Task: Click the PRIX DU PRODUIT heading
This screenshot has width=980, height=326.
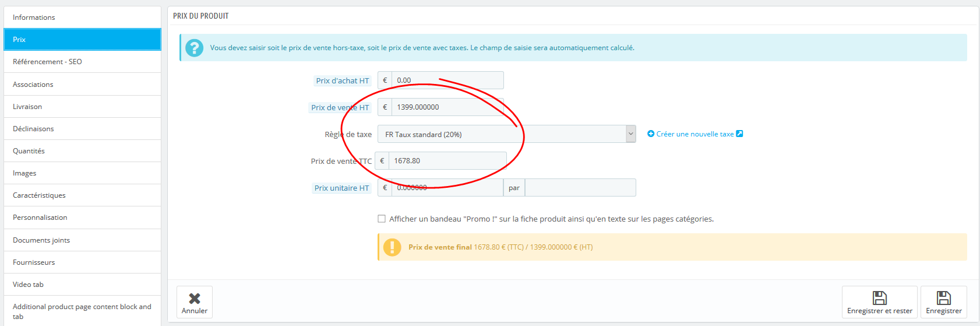Action: pos(201,16)
